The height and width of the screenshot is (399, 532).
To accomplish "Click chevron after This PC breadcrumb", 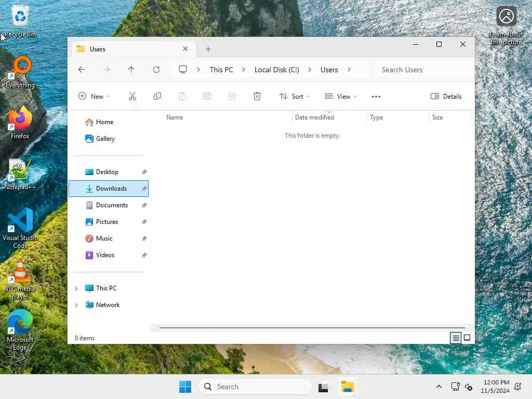I will pyautogui.click(x=244, y=70).
